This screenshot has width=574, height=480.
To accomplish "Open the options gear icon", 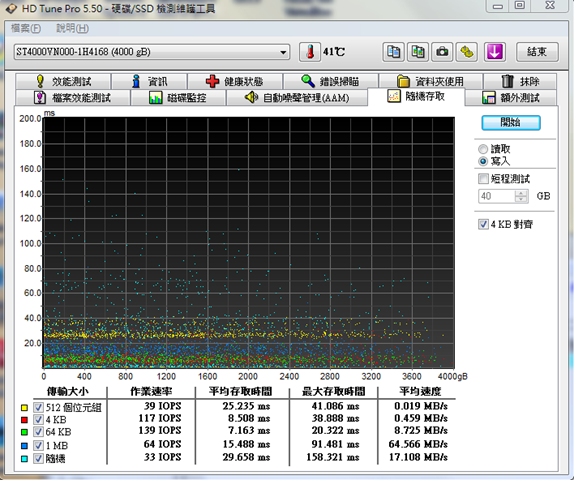I will coord(466,52).
